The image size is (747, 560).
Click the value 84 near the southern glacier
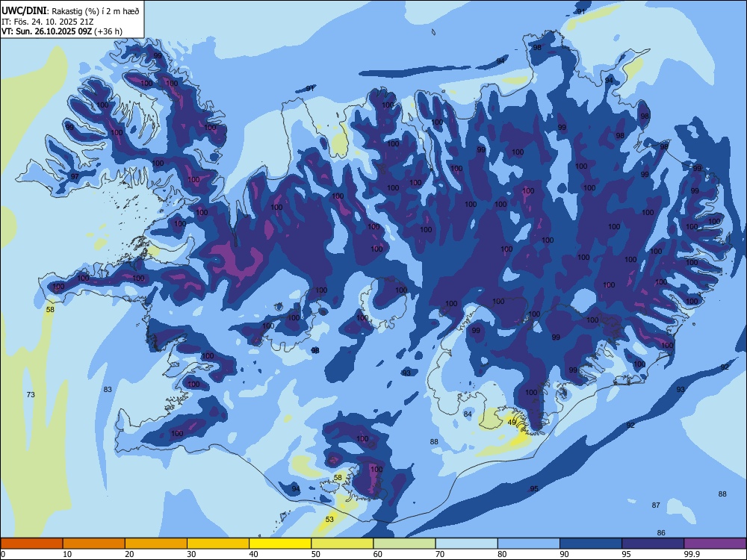tap(468, 414)
